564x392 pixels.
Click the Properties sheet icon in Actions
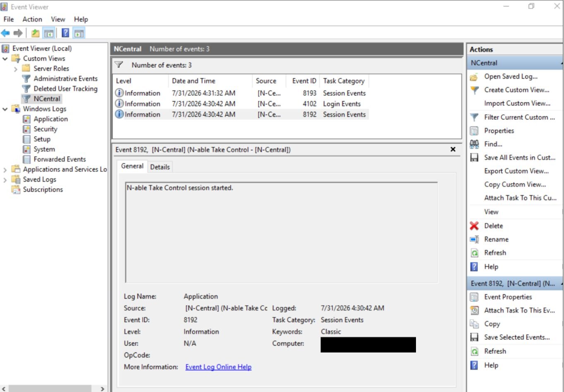474,131
